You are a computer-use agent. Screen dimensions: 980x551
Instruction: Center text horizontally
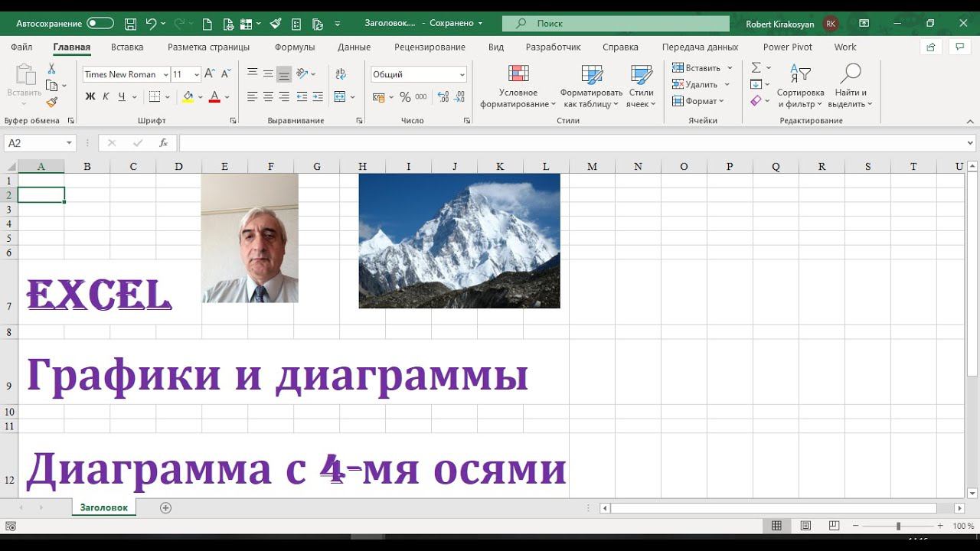click(x=268, y=96)
